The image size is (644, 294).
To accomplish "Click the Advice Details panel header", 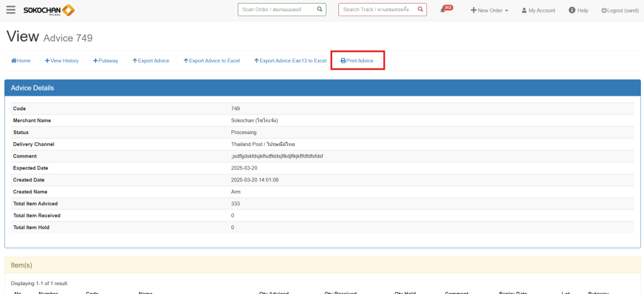I will coord(323,88).
